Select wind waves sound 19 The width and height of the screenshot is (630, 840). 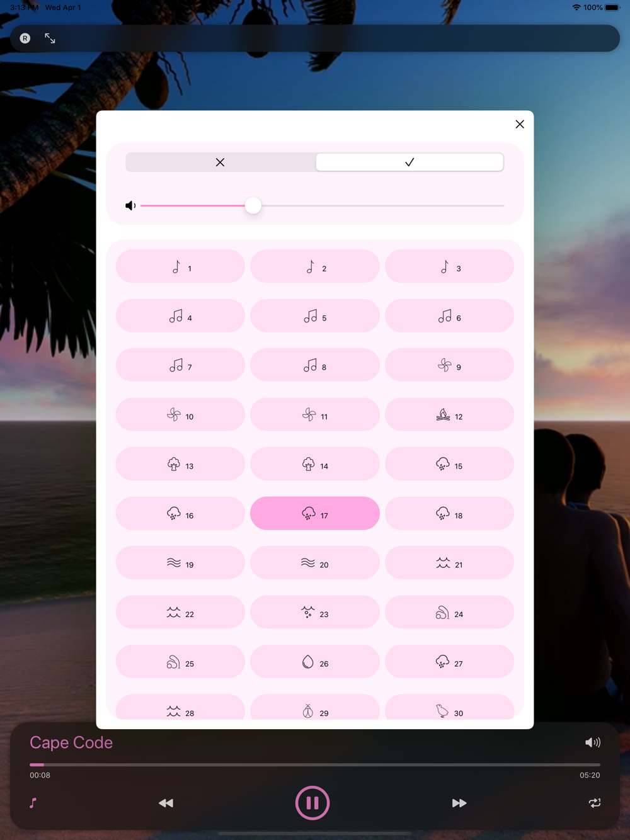pyautogui.click(x=180, y=563)
